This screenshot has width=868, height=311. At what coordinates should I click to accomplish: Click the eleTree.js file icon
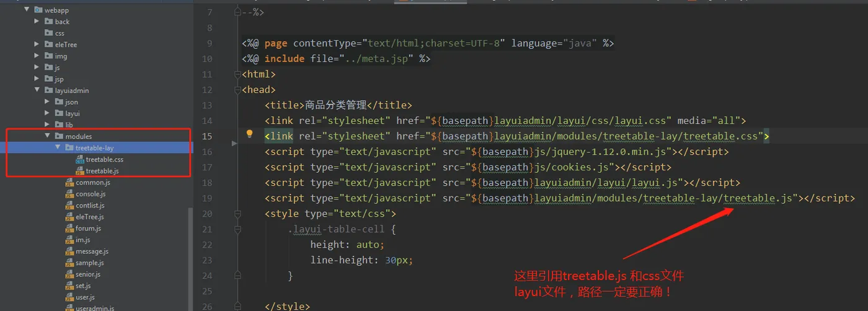tap(69, 217)
